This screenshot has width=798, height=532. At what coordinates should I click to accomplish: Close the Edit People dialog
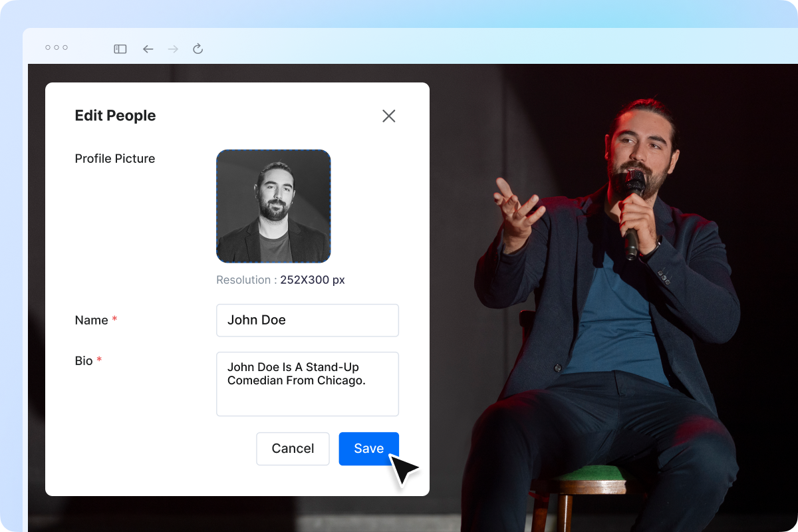pyautogui.click(x=389, y=116)
